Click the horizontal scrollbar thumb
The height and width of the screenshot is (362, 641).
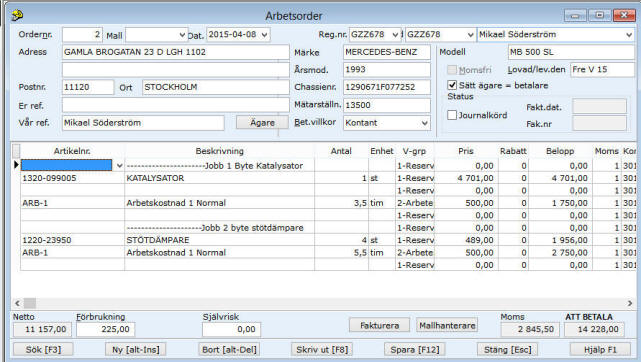click(30, 303)
